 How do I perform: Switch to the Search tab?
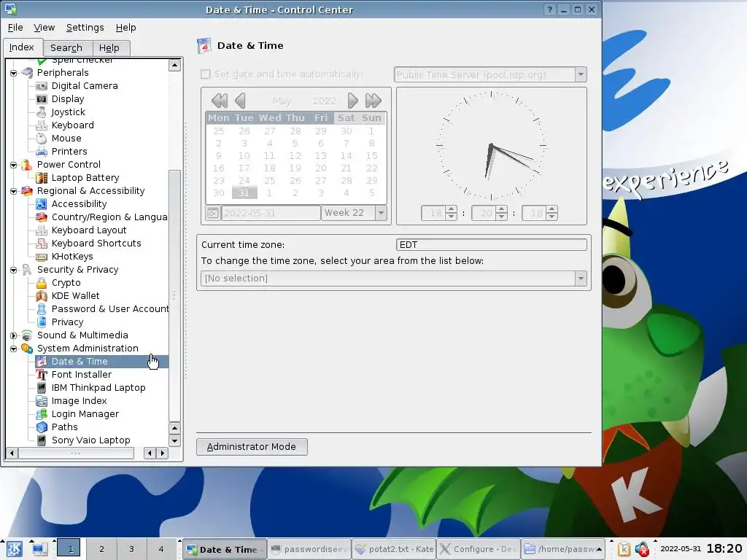[66, 47]
